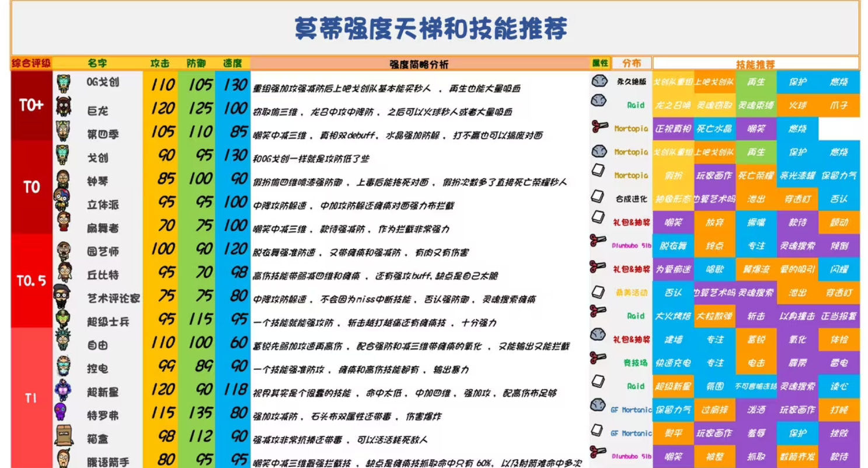Click the 最美活动 distribution cell
Image resolution: width=868 pixels, height=468 pixels.
coord(632,292)
